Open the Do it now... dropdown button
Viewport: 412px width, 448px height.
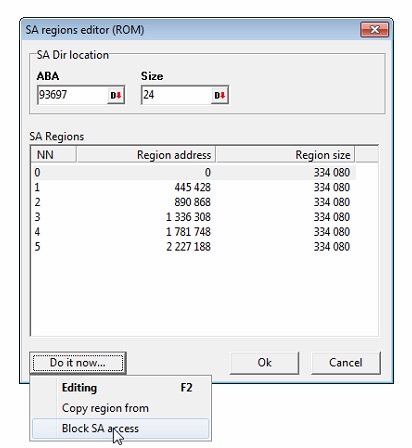[78, 363]
